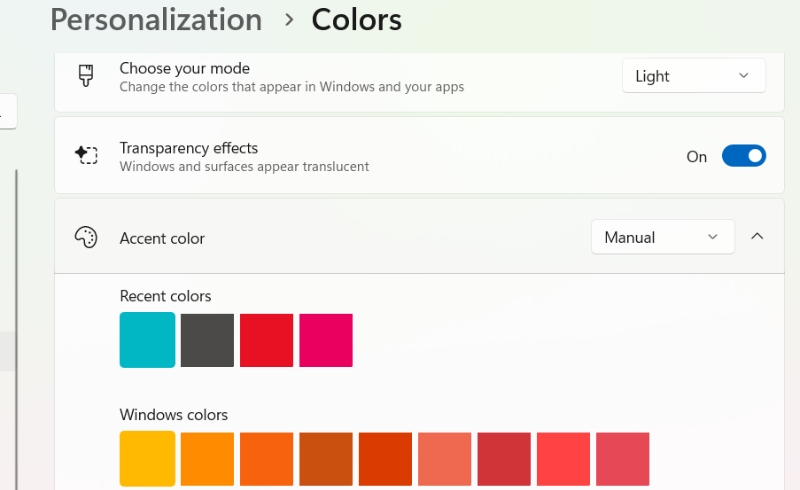Click the Recent colors heading
This screenshot has width=800, height=490.
click(x=165, y=296)
